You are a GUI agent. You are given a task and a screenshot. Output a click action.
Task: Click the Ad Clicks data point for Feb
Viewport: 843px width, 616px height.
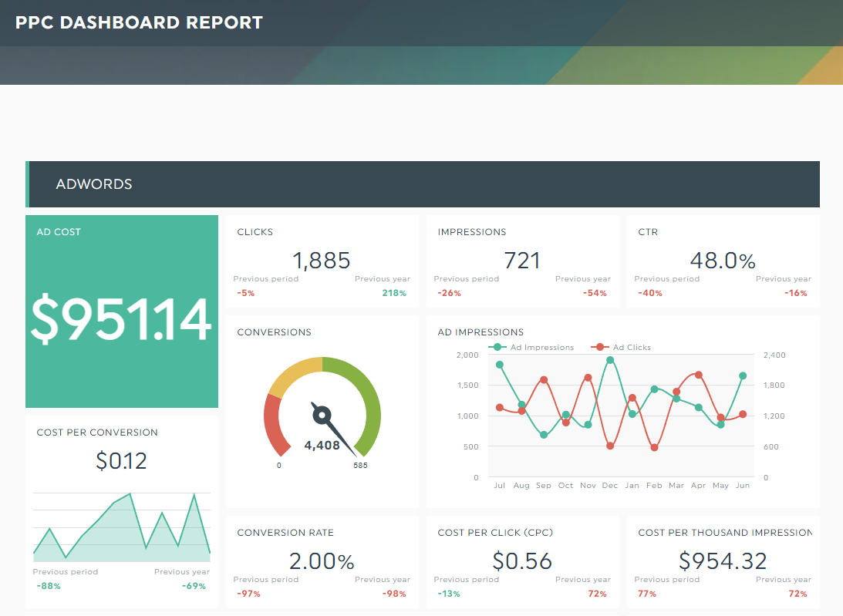click(x=654, y=447)
